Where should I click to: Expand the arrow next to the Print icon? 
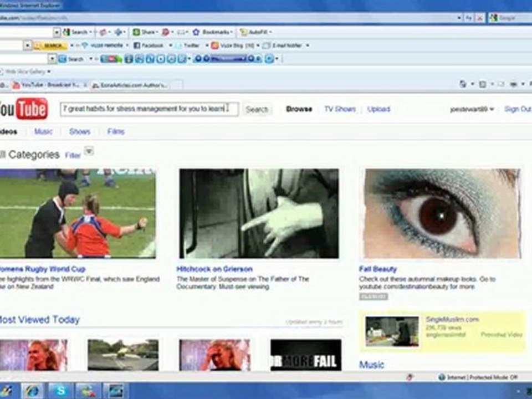coord(523,84)
